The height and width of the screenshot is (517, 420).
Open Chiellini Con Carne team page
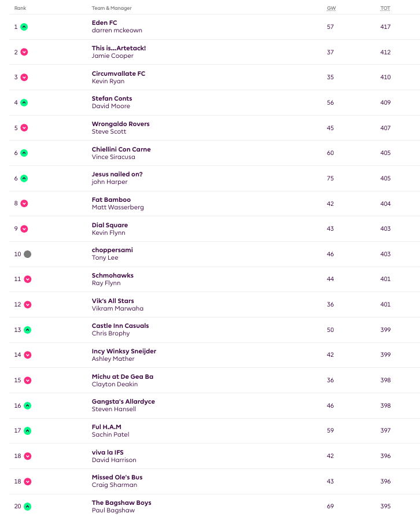pyautogui.click(x=121, y=149)
